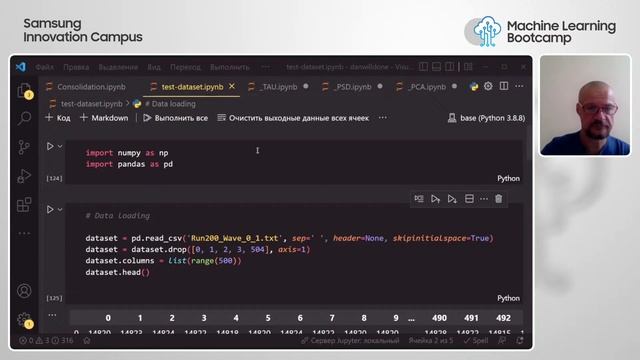The width and height of the screenshot is (640, 360).
Task: Toggle Spell checker in status bar
Action: 476,340
